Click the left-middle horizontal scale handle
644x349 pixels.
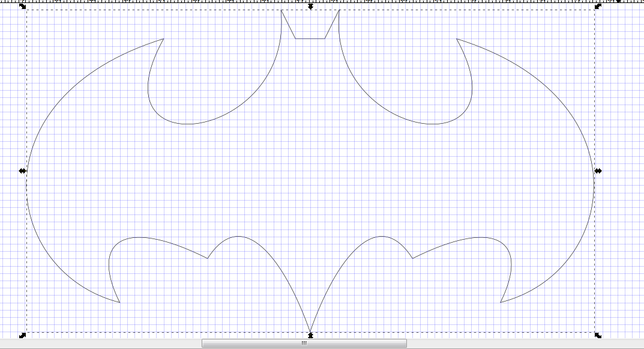(23, 171)
